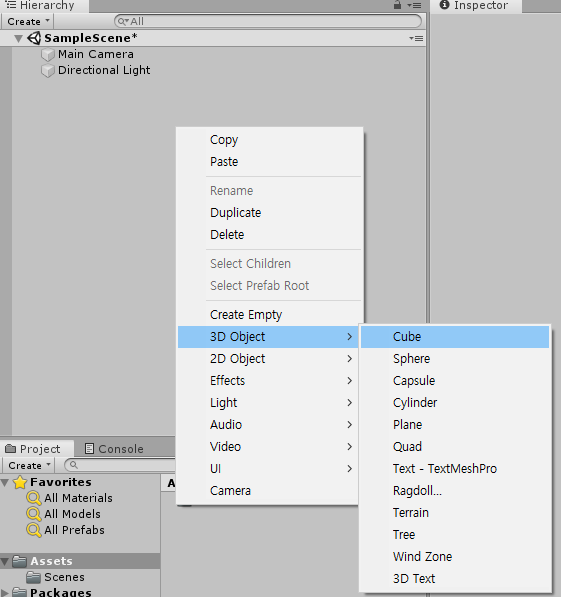The width and height of the screenshot is (561, 597).
Task: Collapse the Favorites tree arrow
Action: pyautogui.click(x=5, y=483)
